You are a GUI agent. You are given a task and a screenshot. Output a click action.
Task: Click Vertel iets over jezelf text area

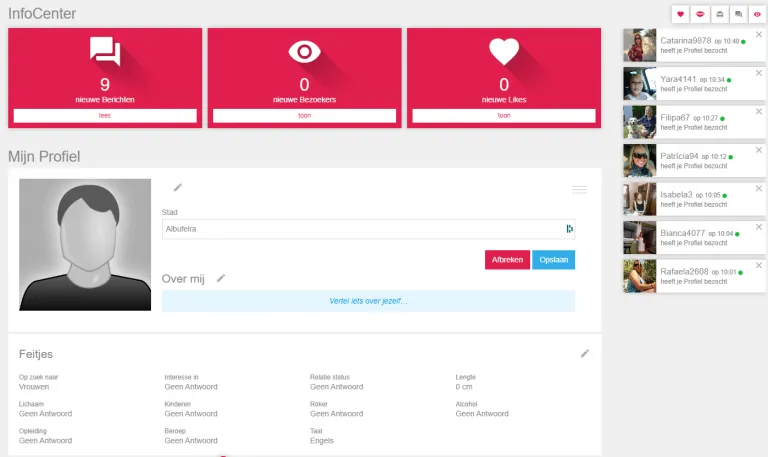pyautogui.click(x=368, y=301)
